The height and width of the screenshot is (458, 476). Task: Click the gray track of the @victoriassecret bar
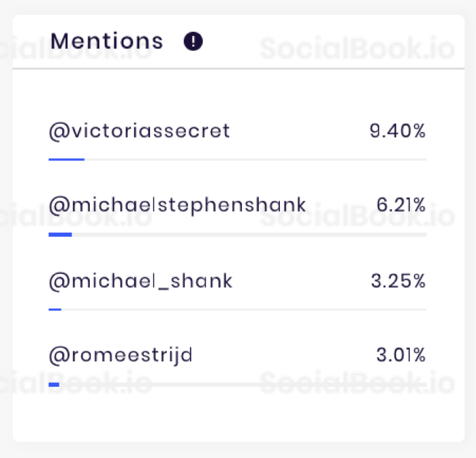[x=256, y=160]
